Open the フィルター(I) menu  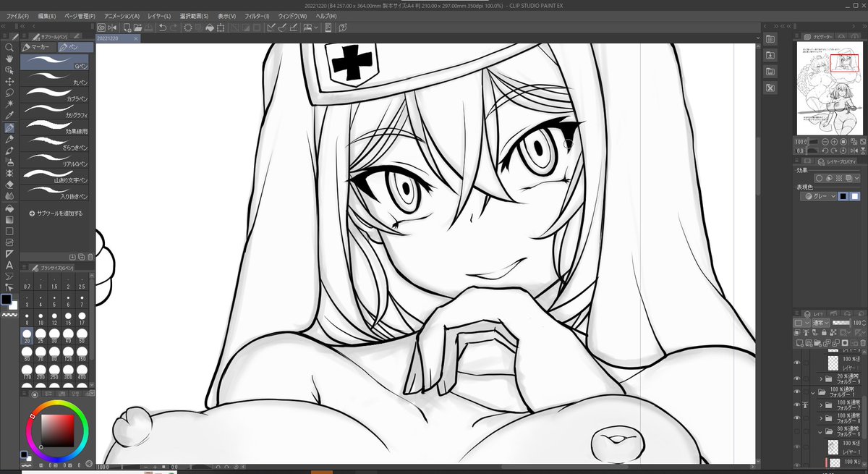pyautogui.click(x=256, y=15)
